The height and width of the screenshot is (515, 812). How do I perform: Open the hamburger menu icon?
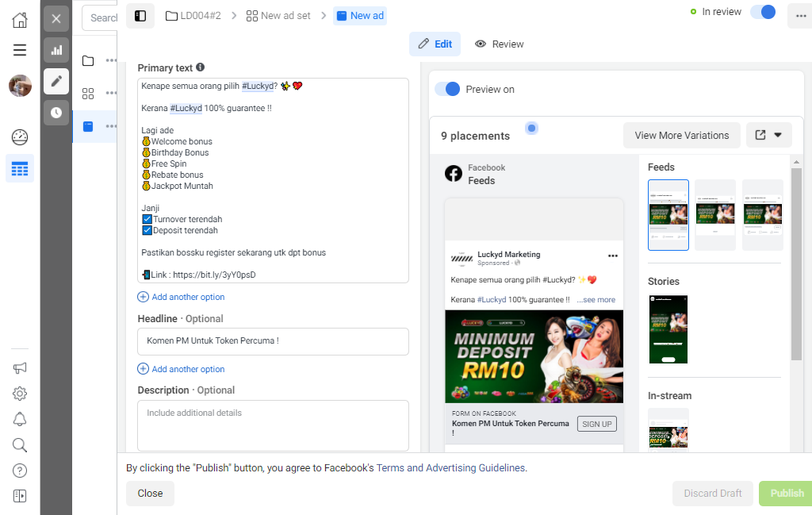click(x=20, y=50)
